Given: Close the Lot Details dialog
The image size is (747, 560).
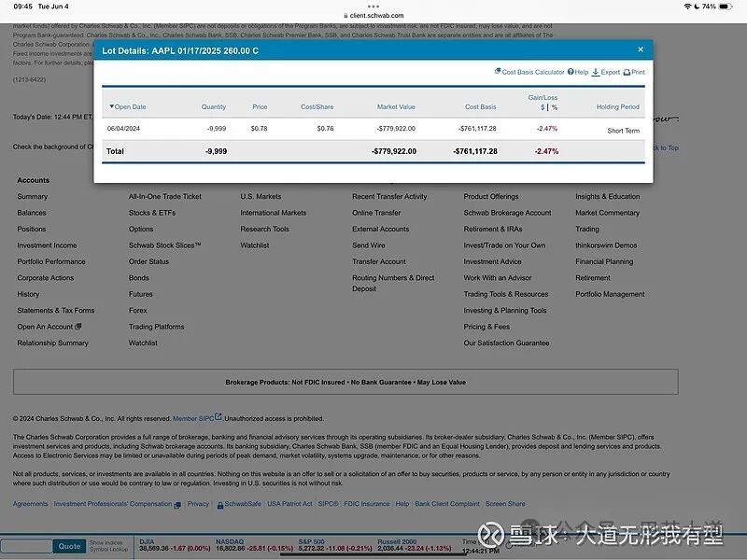Looking at the screenshot, I should click(x=641, y=49).
